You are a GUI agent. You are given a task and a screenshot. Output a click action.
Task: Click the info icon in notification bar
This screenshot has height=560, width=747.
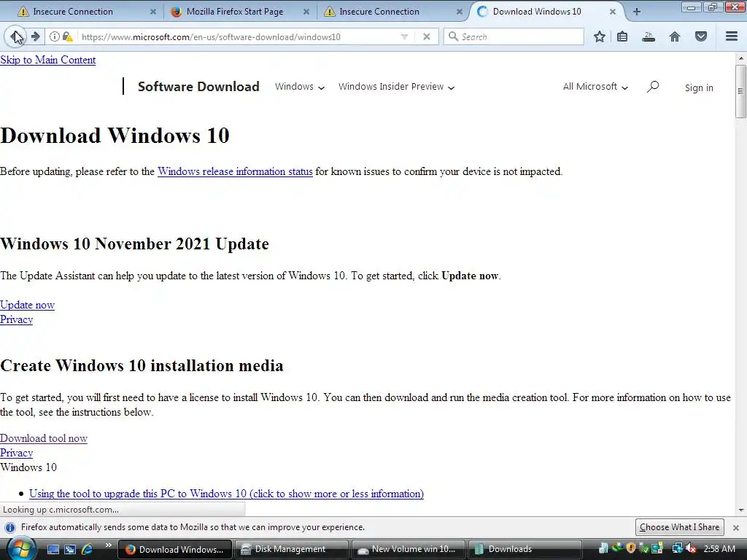(x=10, y=528)
